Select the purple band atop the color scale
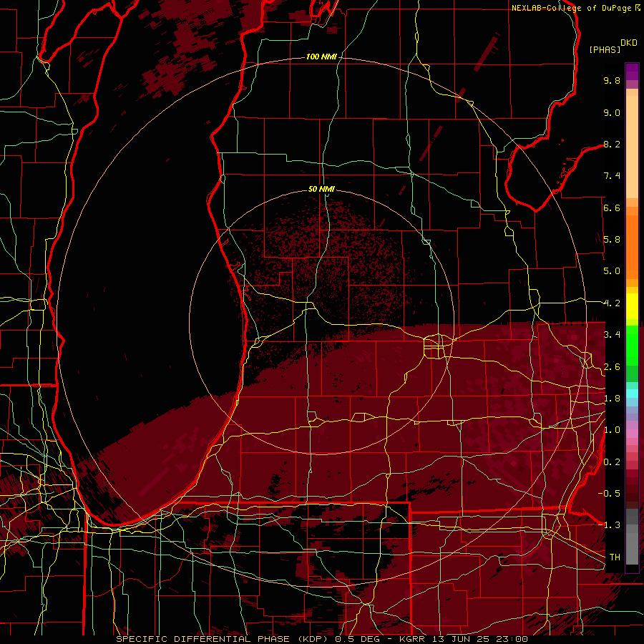This screenshot has height=644, width=644. point(632,72)
